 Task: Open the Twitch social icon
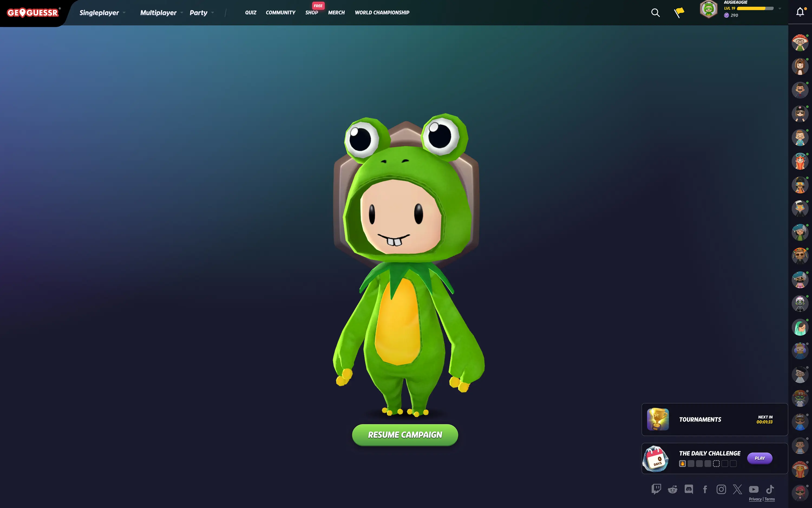(x=656, y=489)
